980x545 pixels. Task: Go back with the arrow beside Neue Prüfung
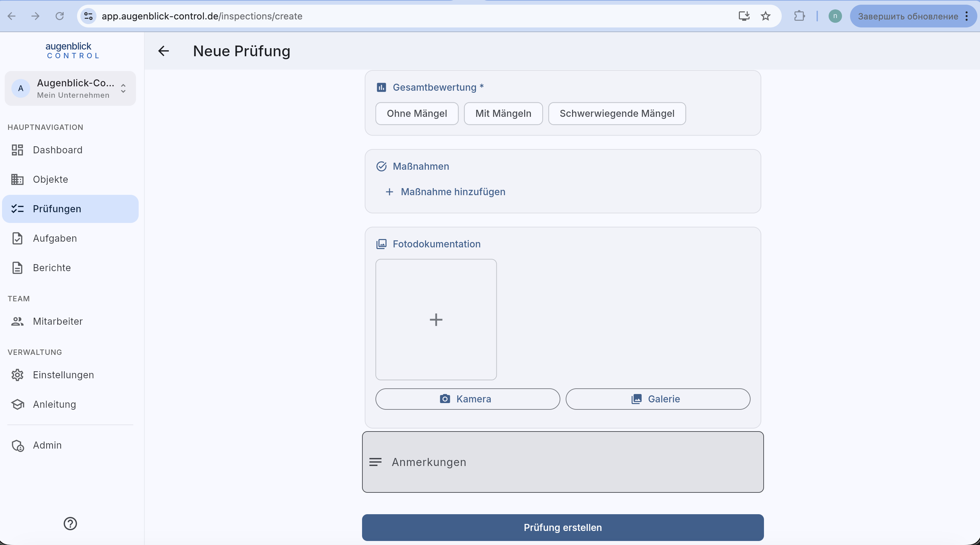[x=163, y=51]
